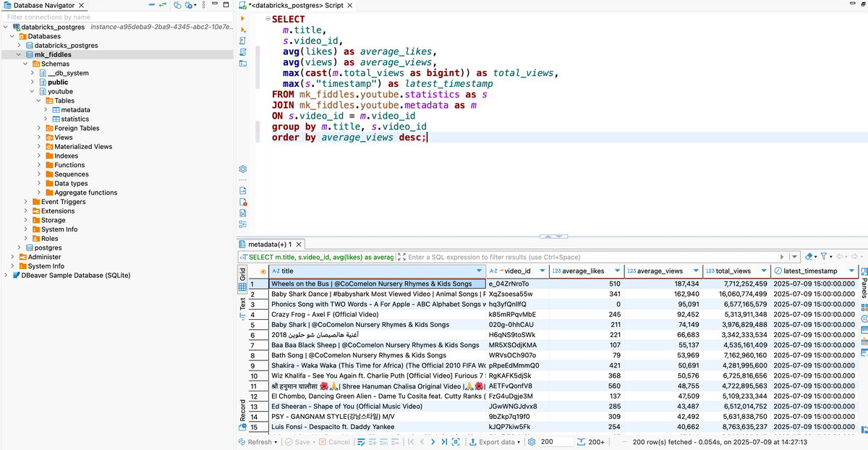Jump to the first row using navigation arrow
Screen dimensions: 868x450
pos(410,442)
